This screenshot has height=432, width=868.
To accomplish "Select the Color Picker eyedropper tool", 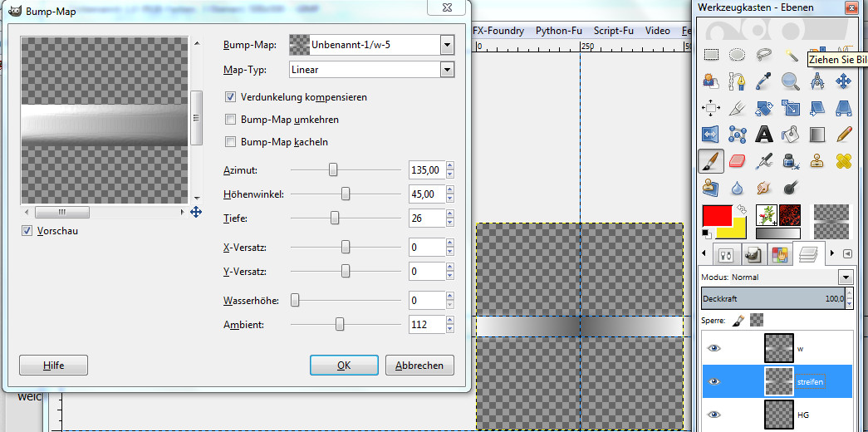I will pyautogui.click(x=764, y=82).
